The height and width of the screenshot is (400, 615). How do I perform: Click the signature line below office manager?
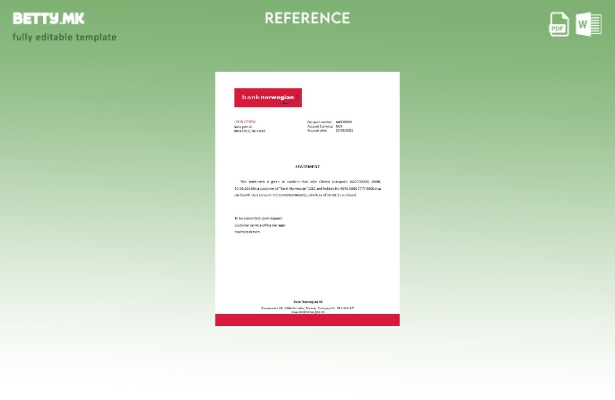247,232
